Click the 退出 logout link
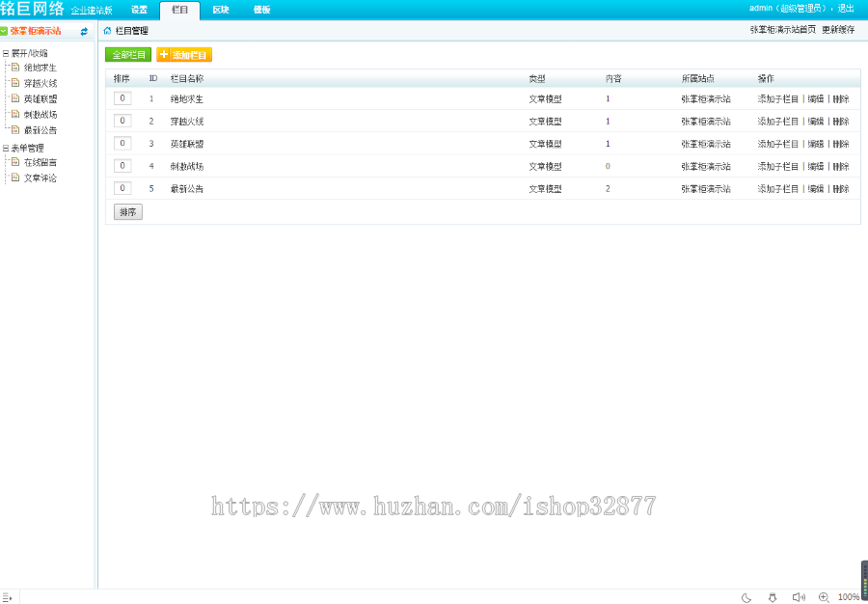868x604 pixels. pos(845,9)
